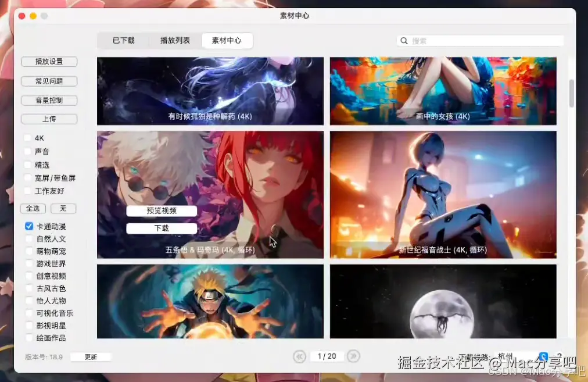Image resolution: width=588 pixels, height=382 pixels.
Task: Open 播放设置 settings panel
Action: click(x=49, y=62)
